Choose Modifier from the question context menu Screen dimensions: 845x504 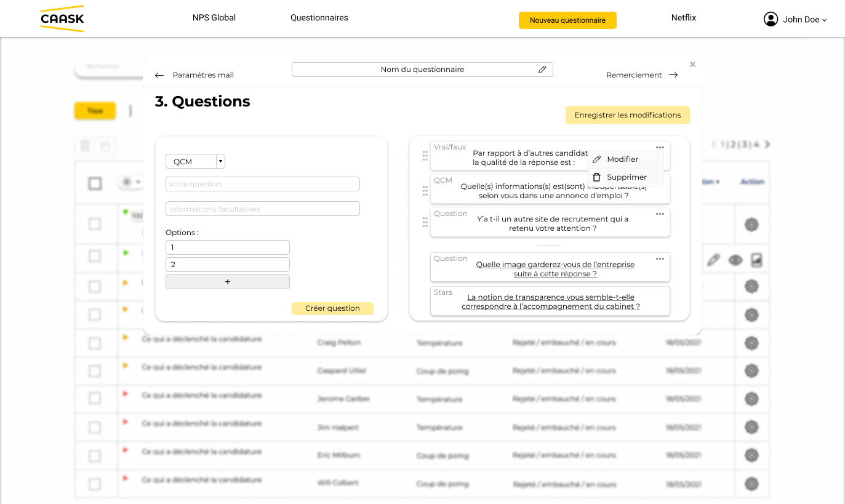click(x=626, y=159)
